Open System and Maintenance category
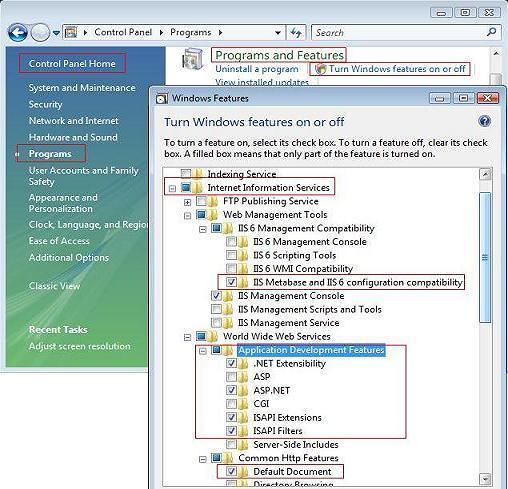 pyautogui.click(x=82, y=88)
